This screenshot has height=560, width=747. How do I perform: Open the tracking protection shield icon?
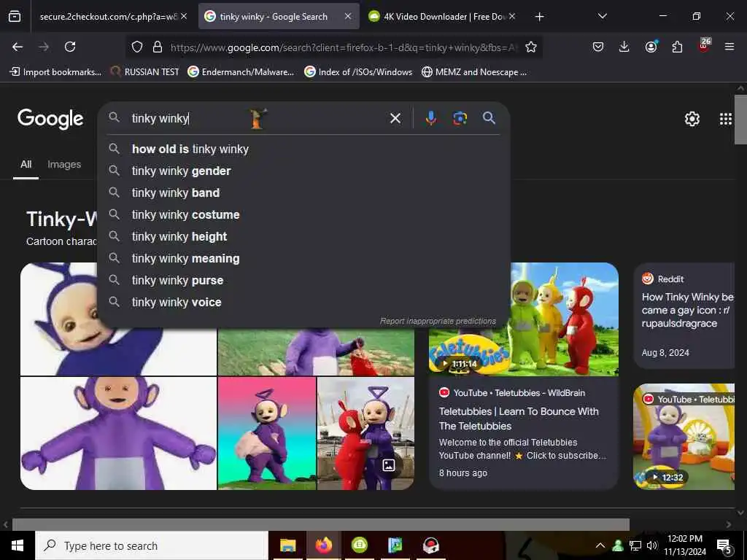137,47
